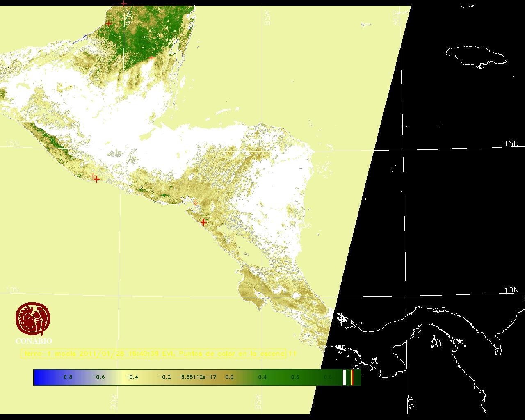Click the bold red cross marker in Nicaragua
Image resolution: width=525 pixels, height=420 pixels.
203,222
